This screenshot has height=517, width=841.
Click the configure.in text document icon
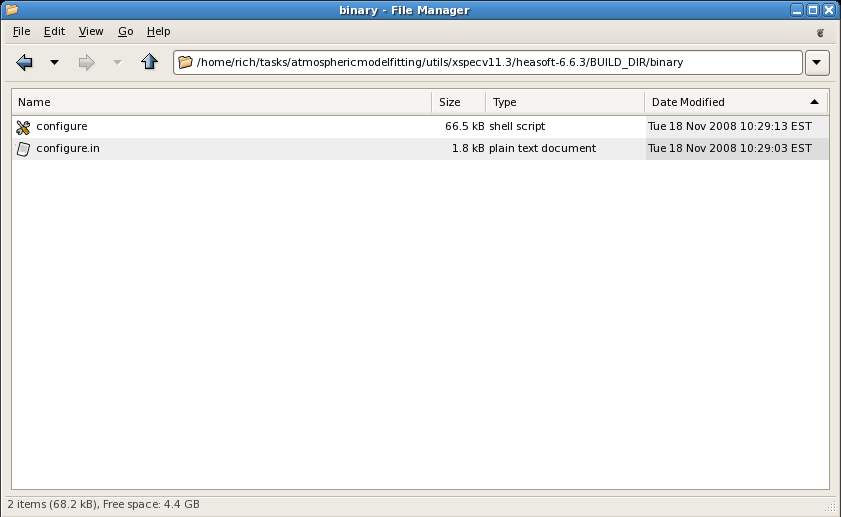coord(24,149)
